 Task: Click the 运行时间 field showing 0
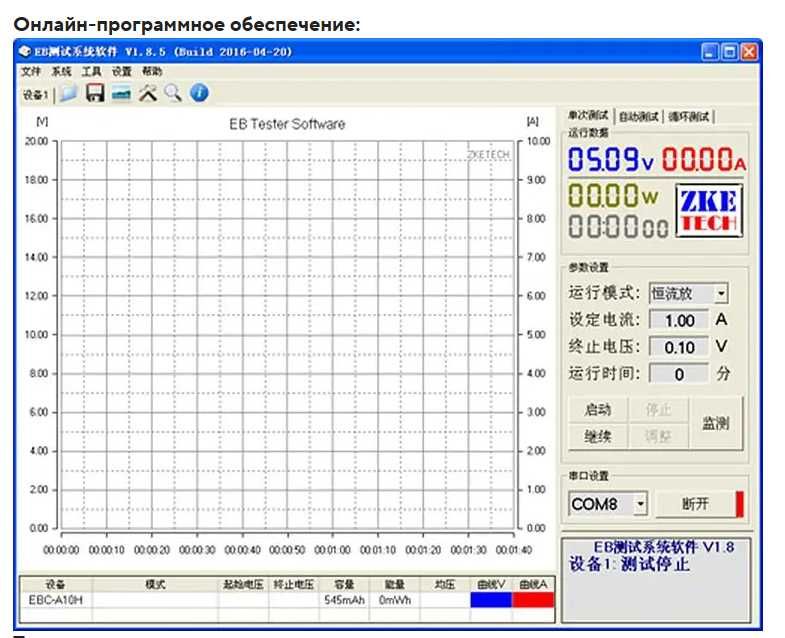coord(679,374)
